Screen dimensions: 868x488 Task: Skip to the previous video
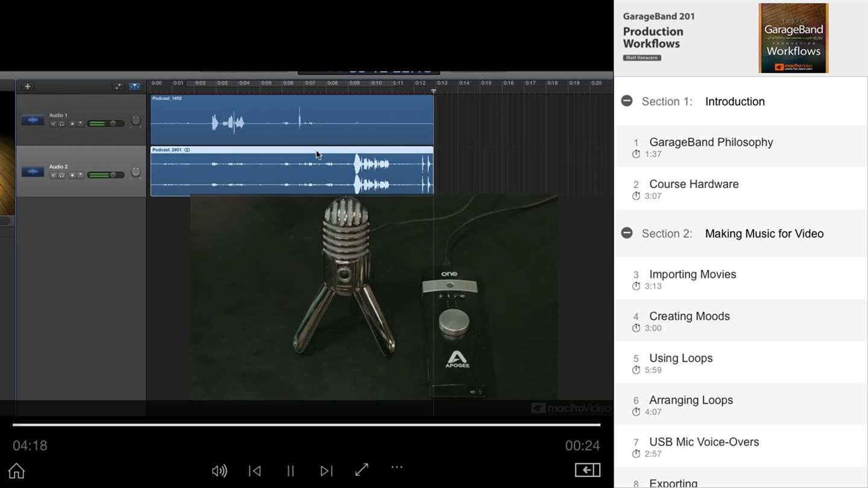(x=255, y=471)
